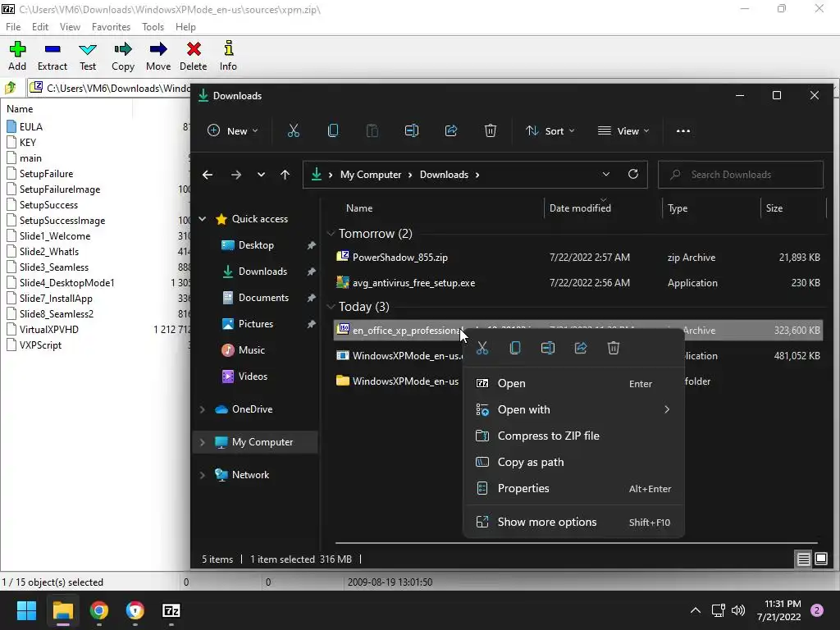
Task: Expand the address bar history dropdown
Action: 606,174
